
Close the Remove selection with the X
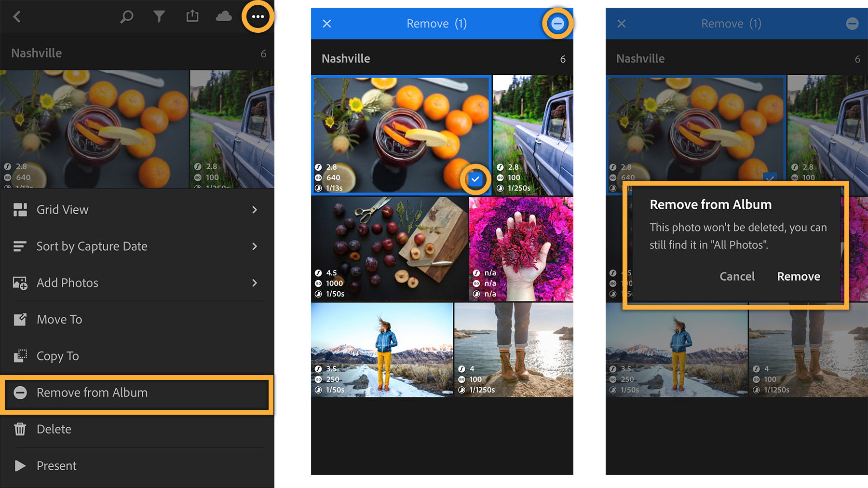(327, 23)
